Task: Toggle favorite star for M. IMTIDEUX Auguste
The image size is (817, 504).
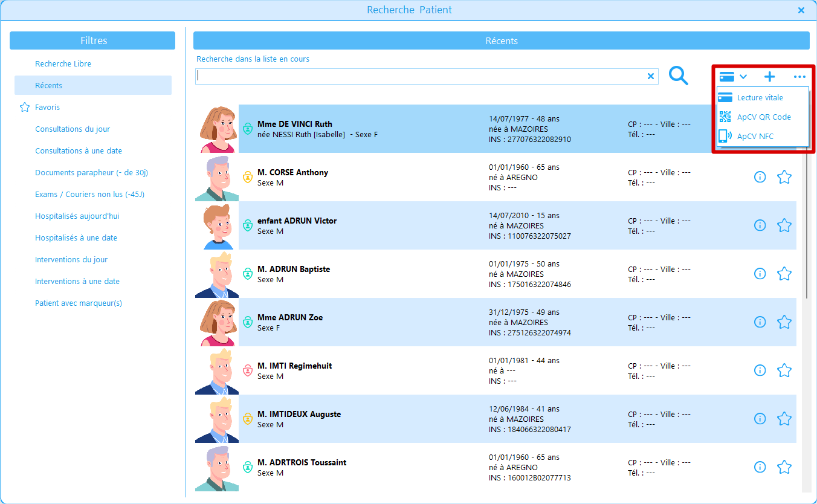Action: click(x=784, y=419)
